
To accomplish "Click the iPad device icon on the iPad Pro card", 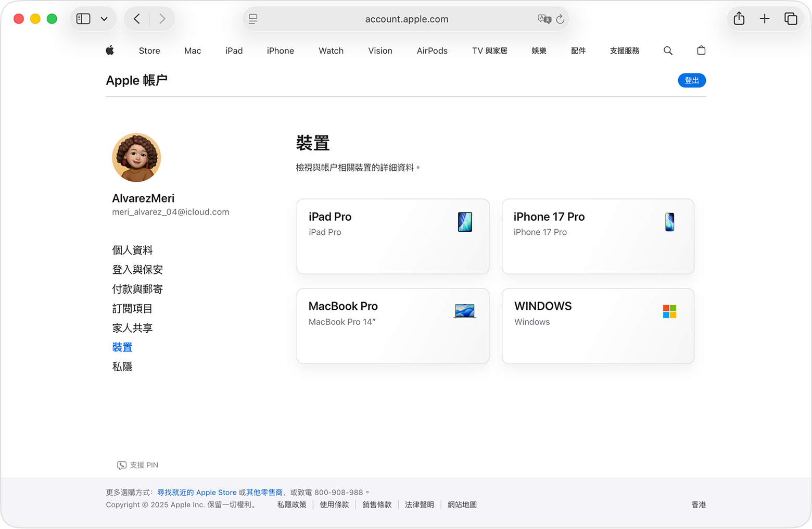I will tap(465, 222).
